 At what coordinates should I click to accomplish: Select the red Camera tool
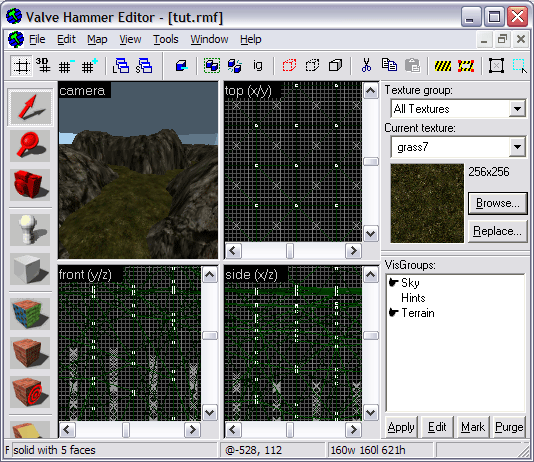[30, 185]
